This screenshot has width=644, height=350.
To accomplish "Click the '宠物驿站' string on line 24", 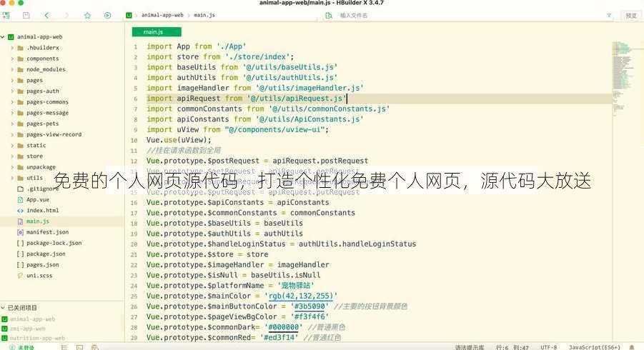I will 296,286.
